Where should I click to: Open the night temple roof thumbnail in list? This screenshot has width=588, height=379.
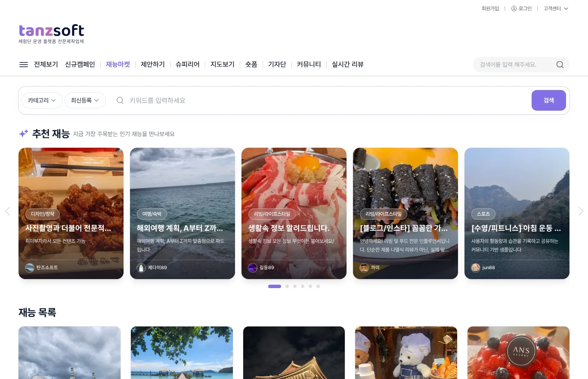tap(294, 353)
